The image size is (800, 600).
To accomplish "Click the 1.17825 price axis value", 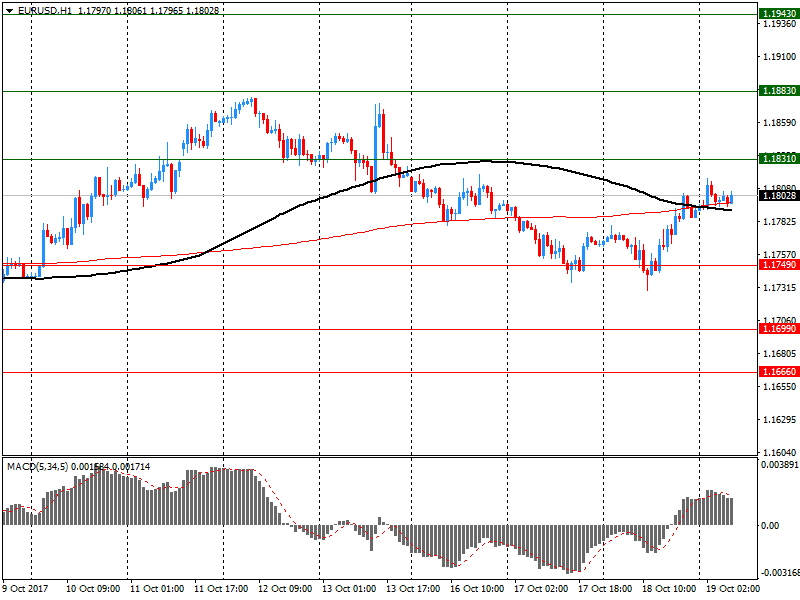I will [780, 221].
